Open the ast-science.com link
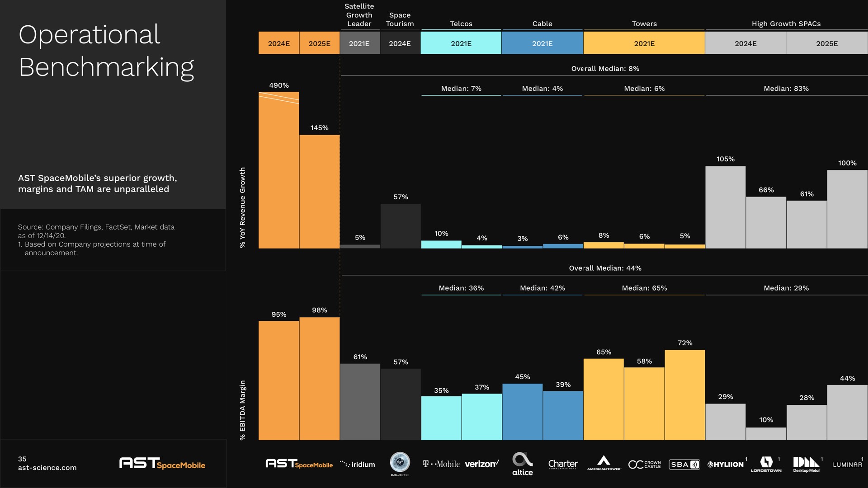Viewport: 868px width, 488px height. [47, 468]
